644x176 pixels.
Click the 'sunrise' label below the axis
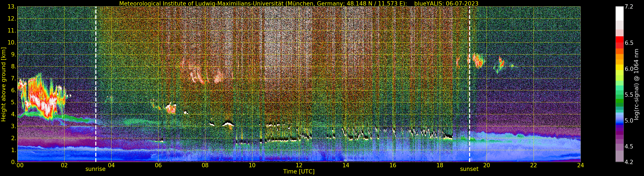(x=95, y=169)
